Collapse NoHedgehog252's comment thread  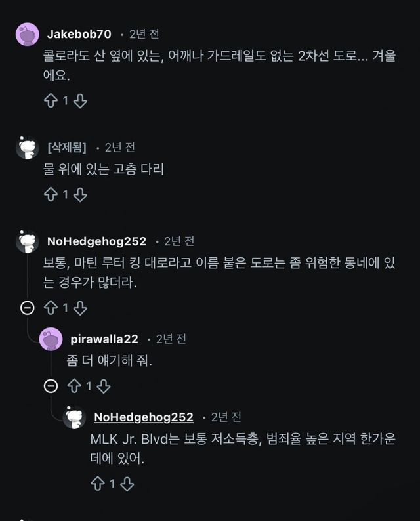tap(27, 307)
